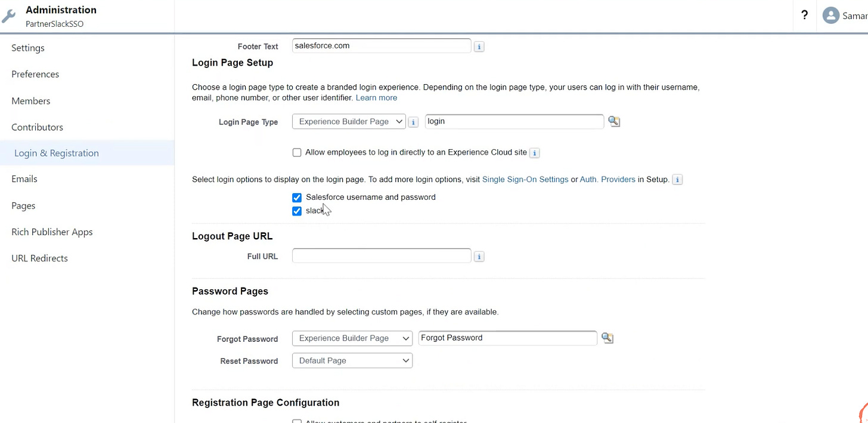Open the Single Sign-On Settings link
The width and height of the screenshot is (868, 423).
[525, 180]
